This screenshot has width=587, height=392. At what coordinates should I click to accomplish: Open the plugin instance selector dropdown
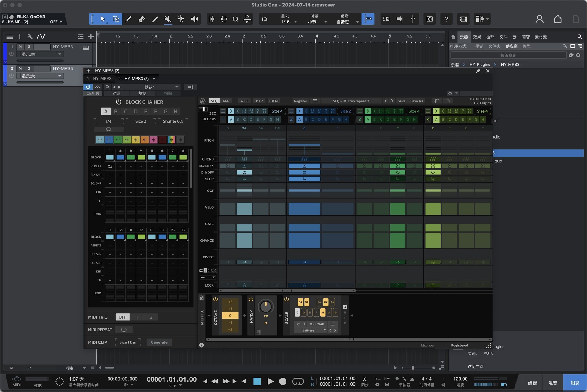pyautogui.click(x=154, y=79)
